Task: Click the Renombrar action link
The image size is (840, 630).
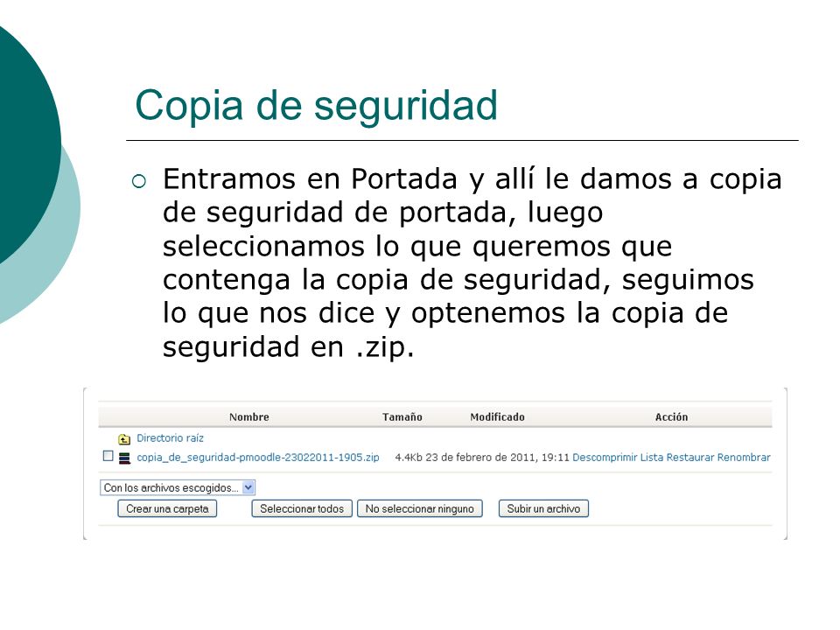Action: pos(744,458)
